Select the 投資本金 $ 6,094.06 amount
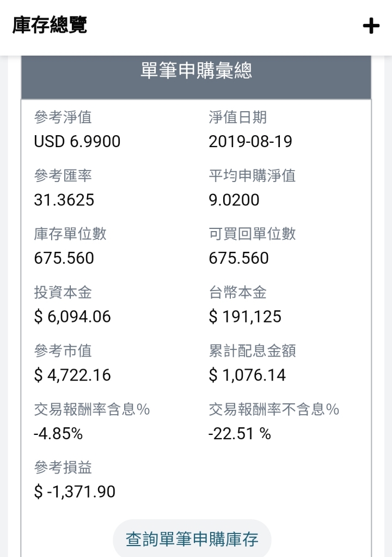The height and width of the screenshot is (557, 392). coord(72,317)
